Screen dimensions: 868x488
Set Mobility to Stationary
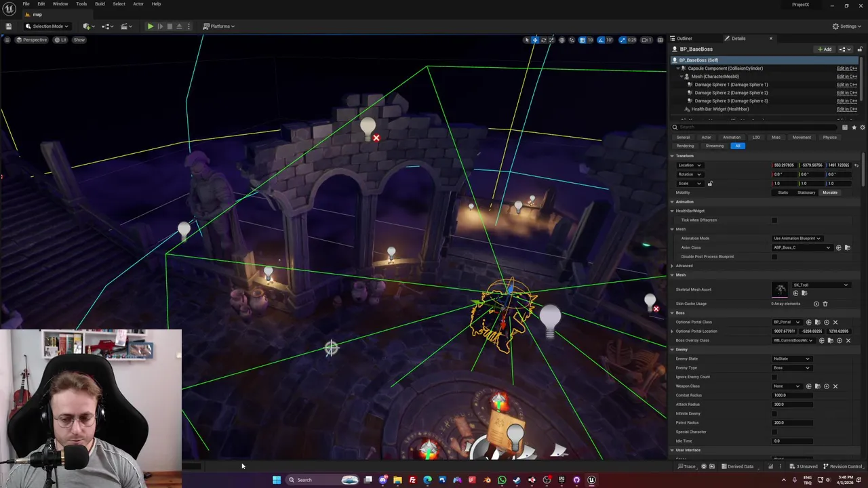pos(806,192)
